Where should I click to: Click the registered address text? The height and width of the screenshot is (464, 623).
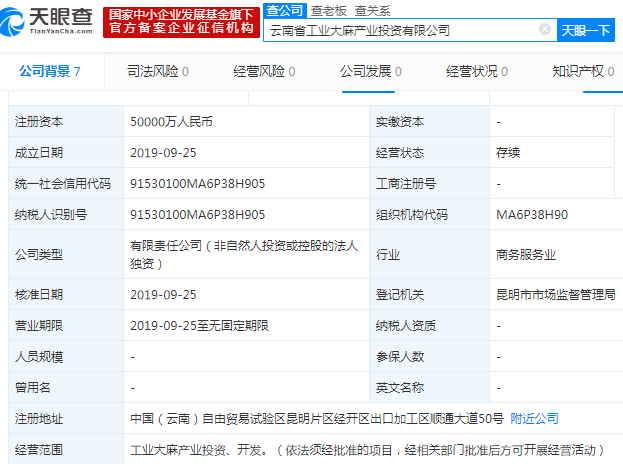coord(317,418)
